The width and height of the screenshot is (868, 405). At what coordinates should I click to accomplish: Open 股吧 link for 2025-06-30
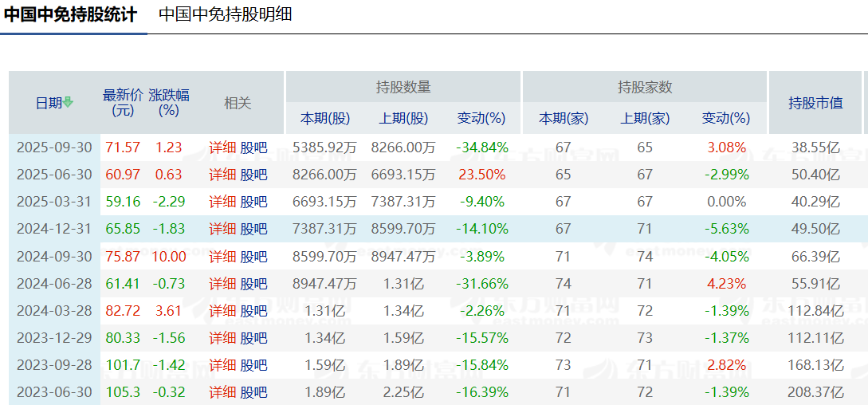click(253, 175)
